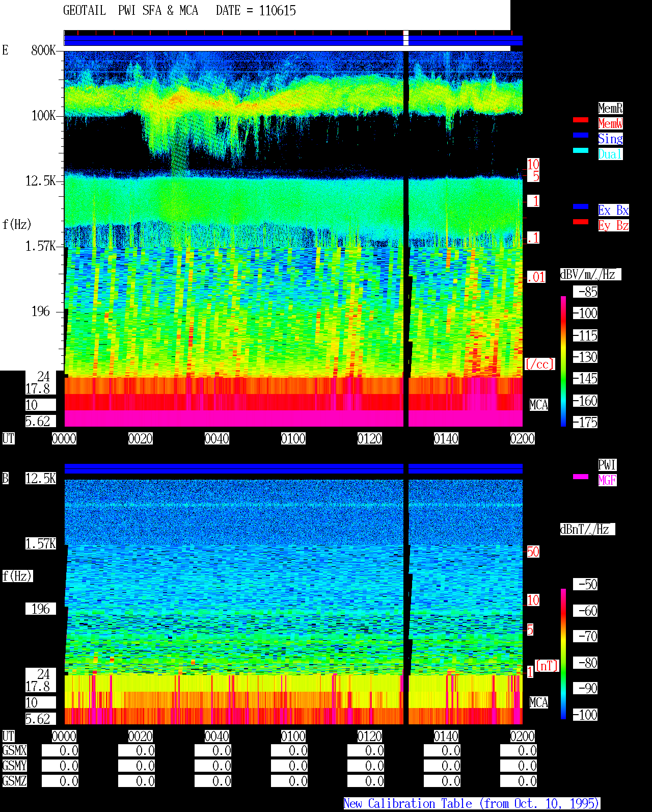Viewport: 652px width, 812px height.
Task: Click the blue Ex Bx legend swatch
Action: click(x=581, y=206)
